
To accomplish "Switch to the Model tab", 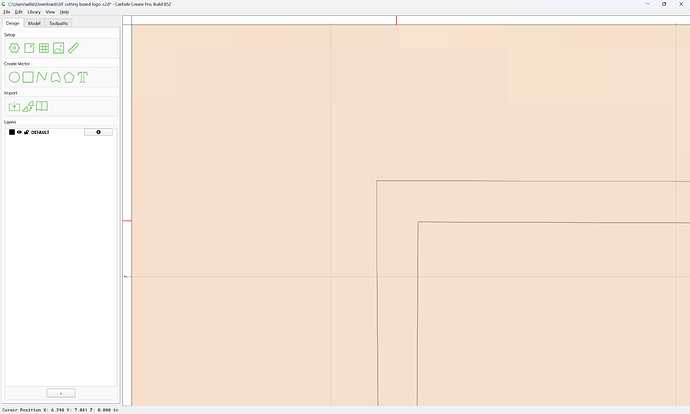I will coord(34,23).
